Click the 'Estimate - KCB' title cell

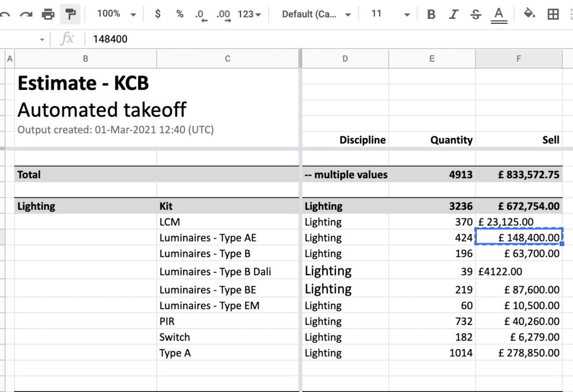pyautogui.click(x=83, y=83)
